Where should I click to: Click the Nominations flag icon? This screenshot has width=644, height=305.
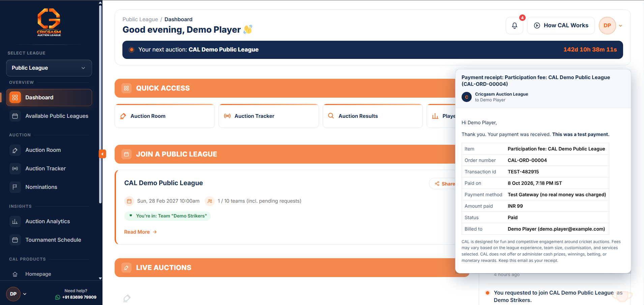[x=15, y=187]
